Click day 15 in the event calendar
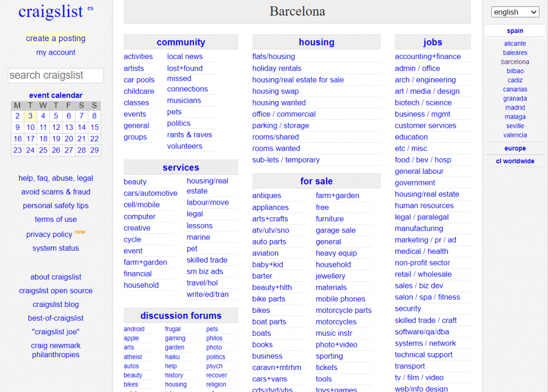548x392 pixels. pyautogui.click(x=94, y=127)
